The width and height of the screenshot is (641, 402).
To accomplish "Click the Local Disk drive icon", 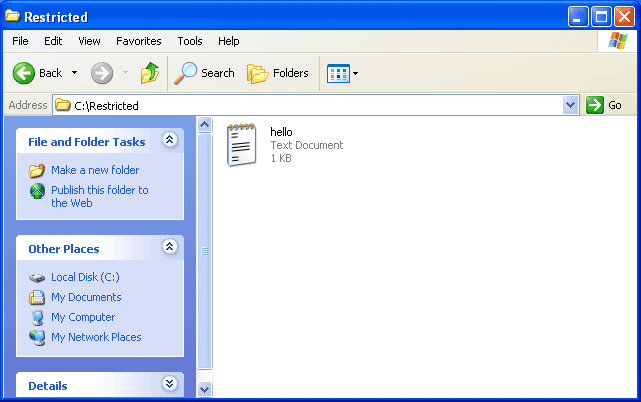I will tap(37, 278).
